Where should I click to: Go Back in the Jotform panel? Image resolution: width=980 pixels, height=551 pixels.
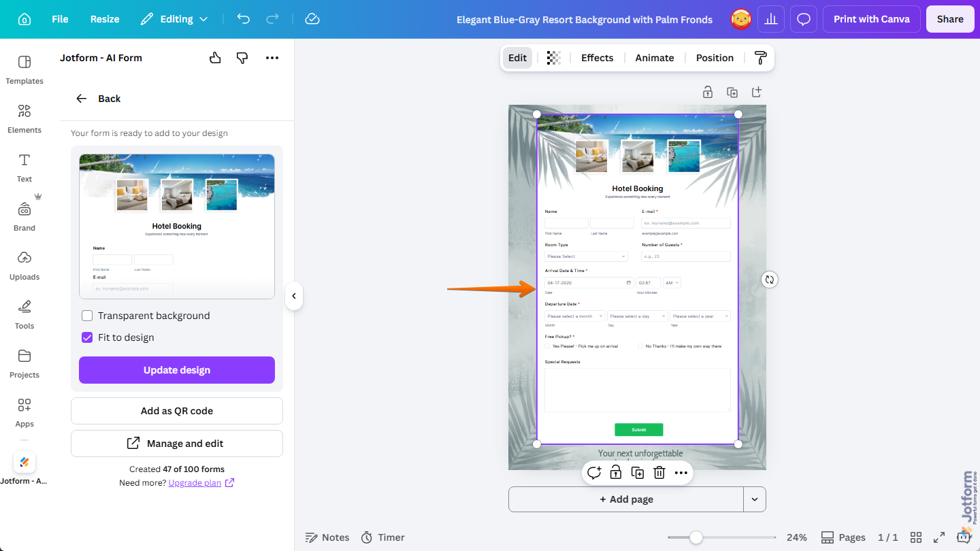[x=98, y=99]
